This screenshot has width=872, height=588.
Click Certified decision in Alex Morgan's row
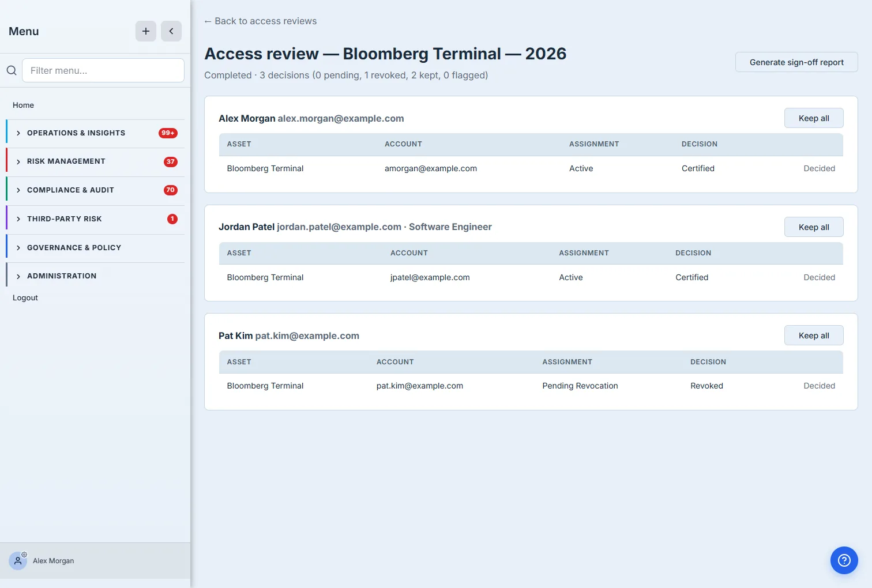tap(698, 168)
